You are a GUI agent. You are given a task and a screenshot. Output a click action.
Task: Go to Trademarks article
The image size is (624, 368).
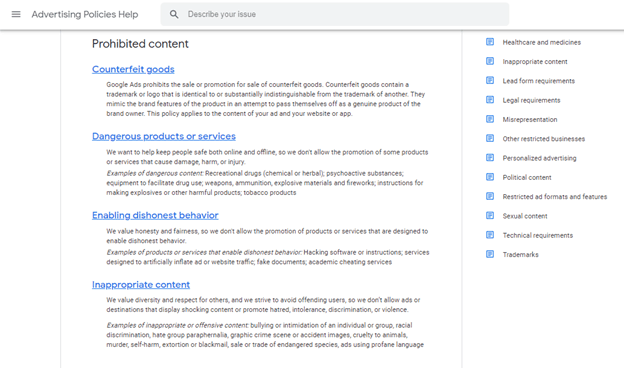(x=521, y=255)
